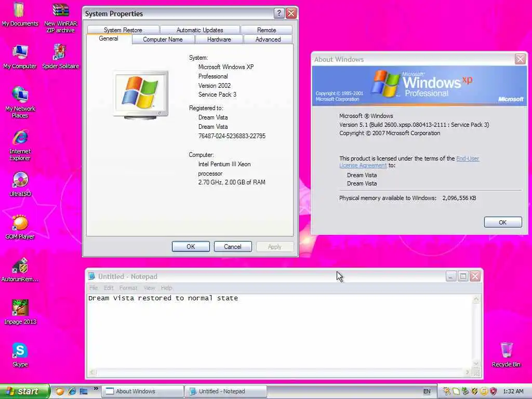Click Notepad horizontal scrollbar right arrow

tap(468, 372)
